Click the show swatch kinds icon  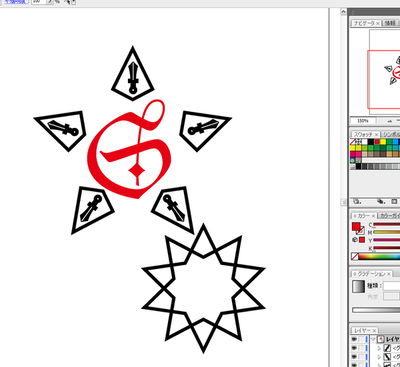pos(381,201)
